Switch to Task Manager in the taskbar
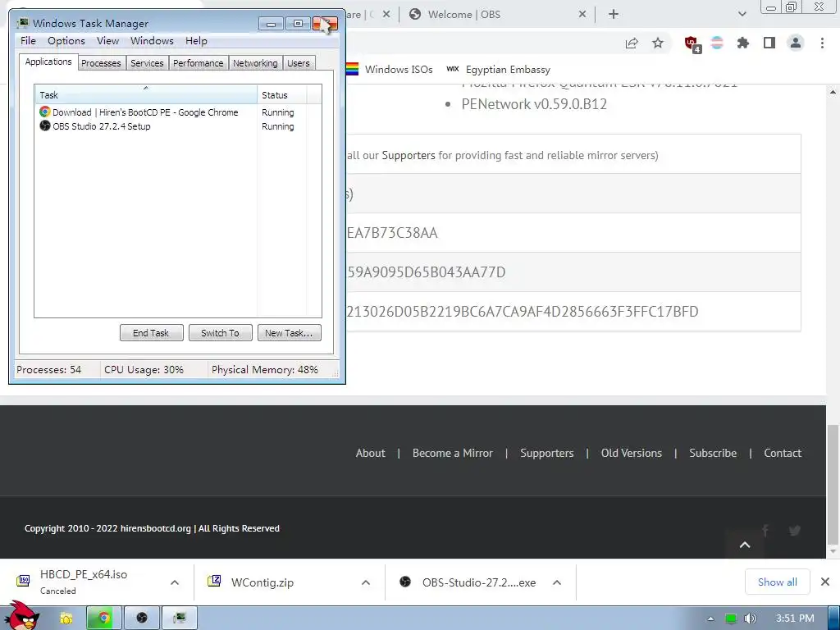The height and width of the screenshot is (630, 840). point(180,619)
